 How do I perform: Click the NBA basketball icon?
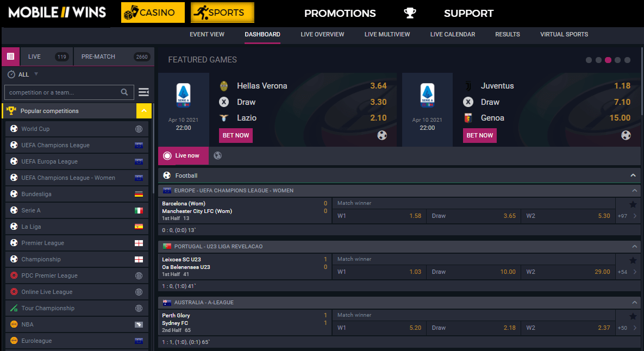coord(14,324)
